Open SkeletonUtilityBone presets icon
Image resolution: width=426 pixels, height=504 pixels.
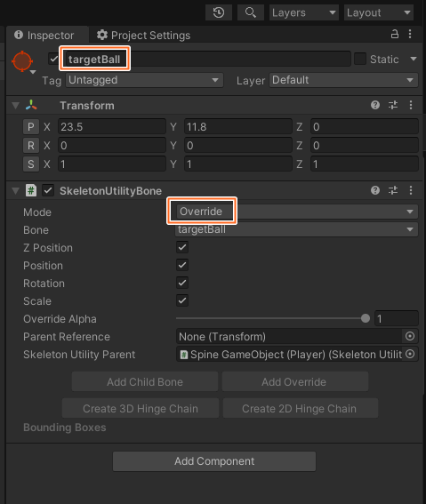[x=393, y=190]
